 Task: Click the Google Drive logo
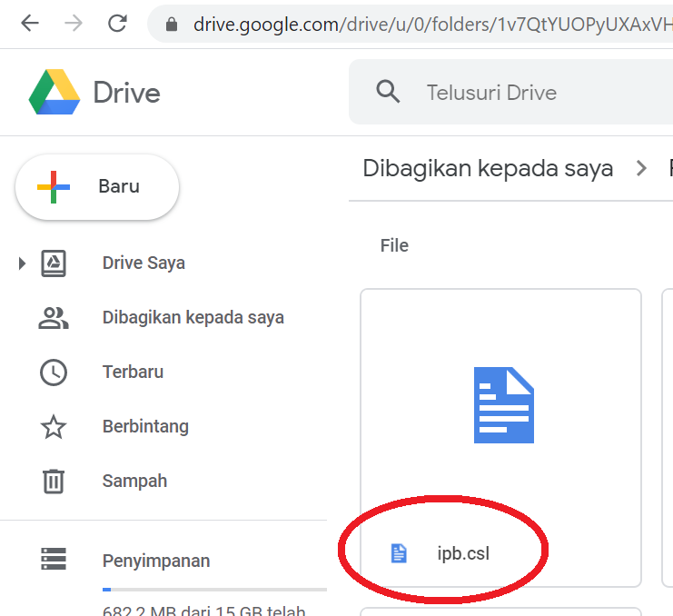coord(54,93)
